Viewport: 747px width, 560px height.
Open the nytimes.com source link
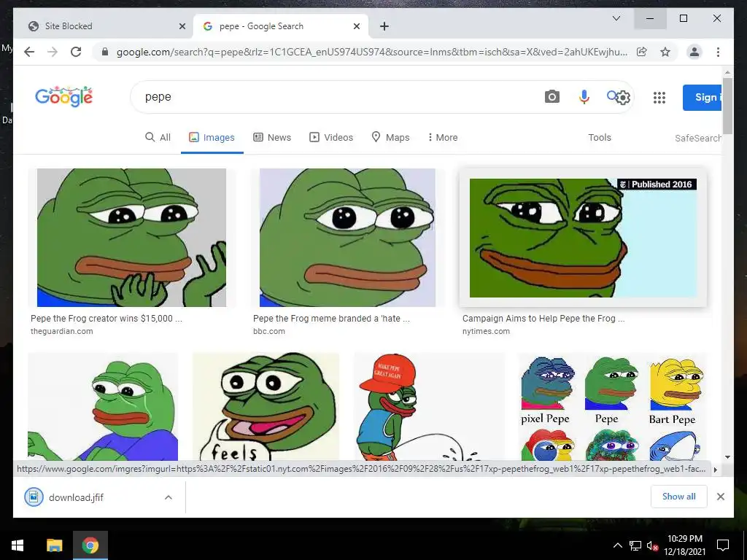pyautogui.click(x=486, y=331)
